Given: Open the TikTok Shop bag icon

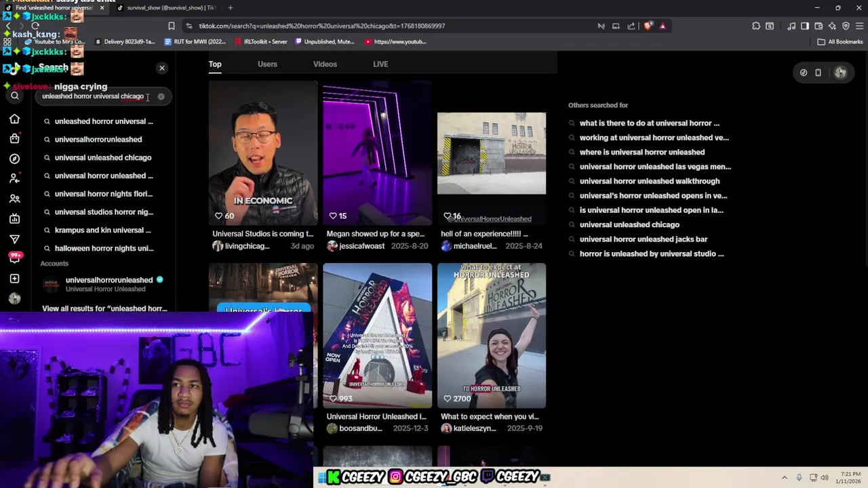Looking at the screenshot, I should pyautogui.click(x=14, y=139).
